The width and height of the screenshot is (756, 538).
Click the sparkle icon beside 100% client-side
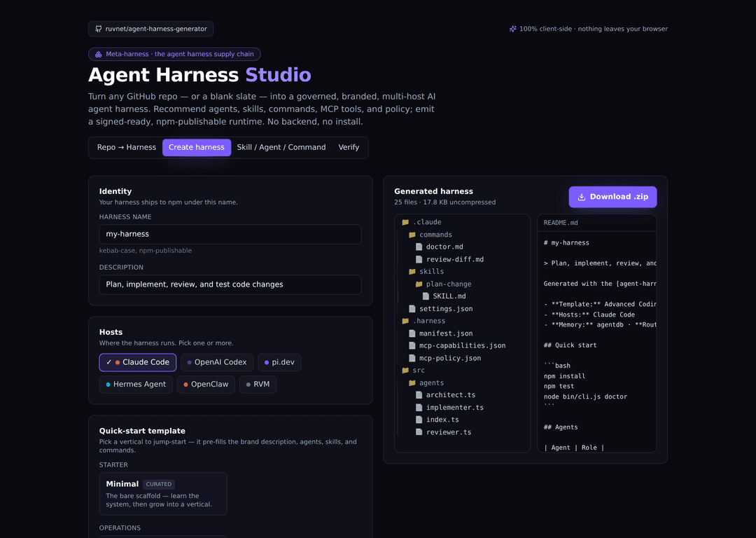(x=512, y=29)
